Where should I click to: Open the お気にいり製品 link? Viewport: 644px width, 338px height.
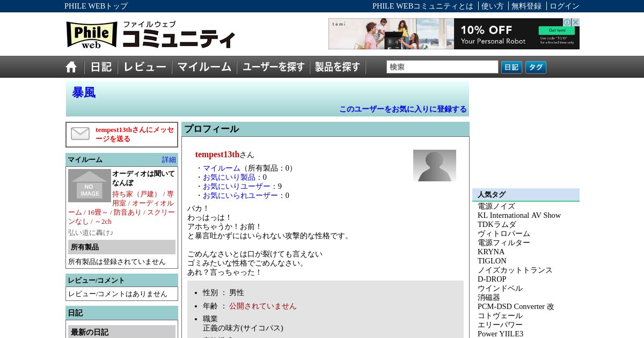point(229,177)
